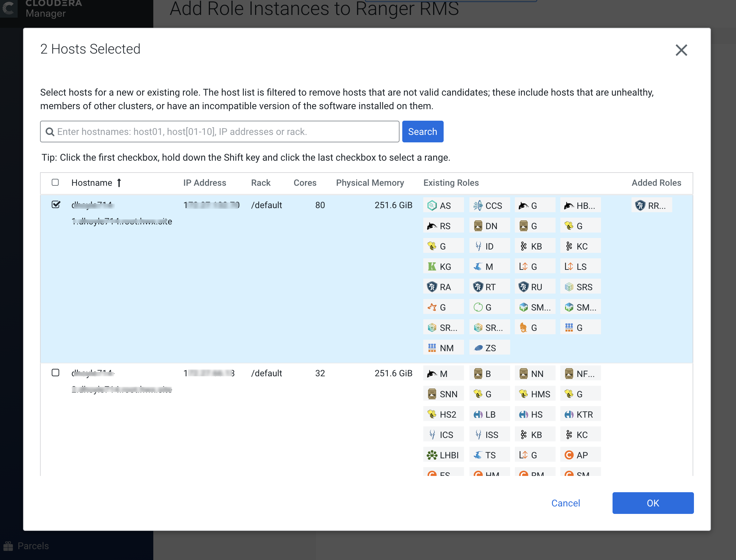This screenshot has height=560, width=736.
Task: Click the ZS ZooKeeper role icon
Action: coord(478,348)
